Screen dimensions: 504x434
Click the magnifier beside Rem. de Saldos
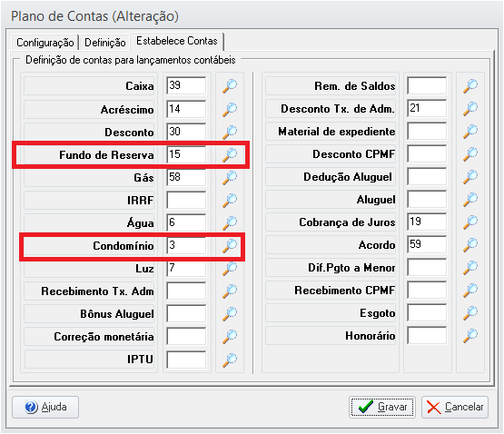(469, 86)
